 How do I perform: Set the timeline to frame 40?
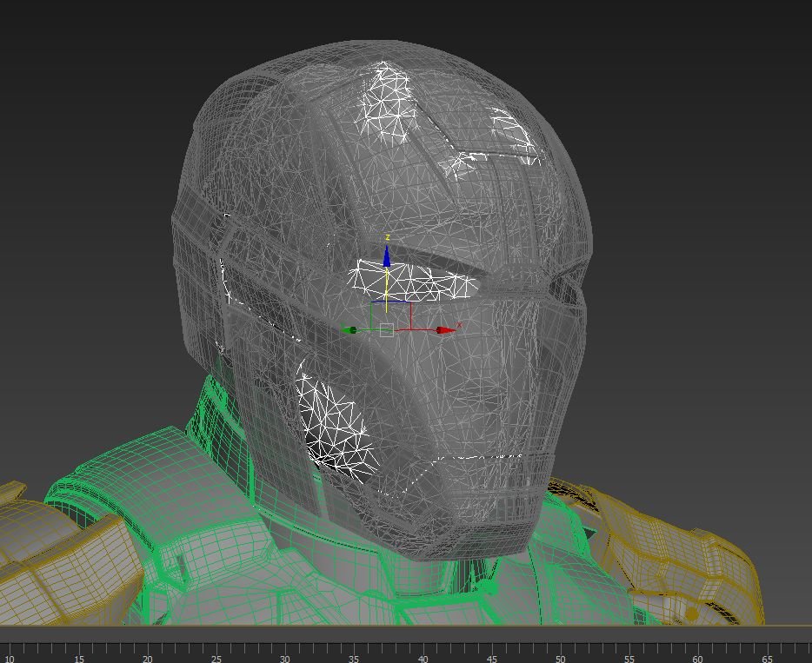(423, 659)
